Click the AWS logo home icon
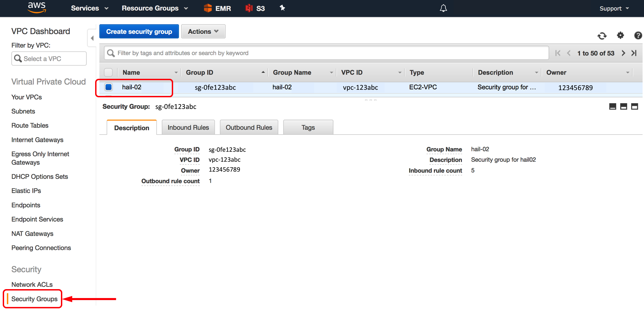This screenshot has height=309, width=644. pos(37,8)
